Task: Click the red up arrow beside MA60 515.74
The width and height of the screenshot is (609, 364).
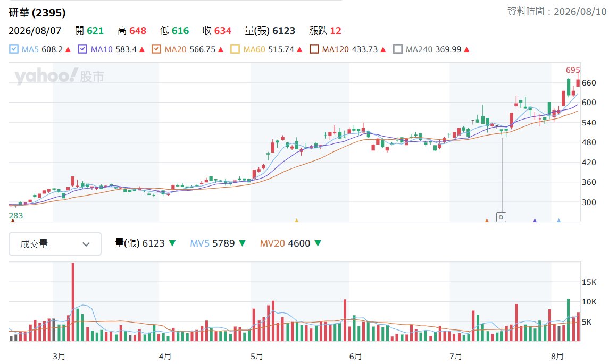Action: 300,49
